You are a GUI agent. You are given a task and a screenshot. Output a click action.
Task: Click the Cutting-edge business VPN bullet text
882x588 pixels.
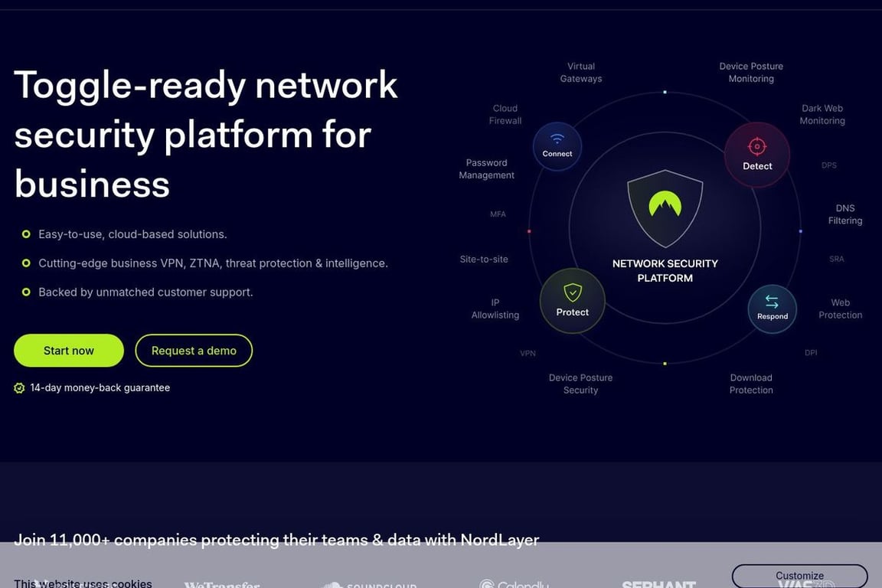click(x=213, y=263)
